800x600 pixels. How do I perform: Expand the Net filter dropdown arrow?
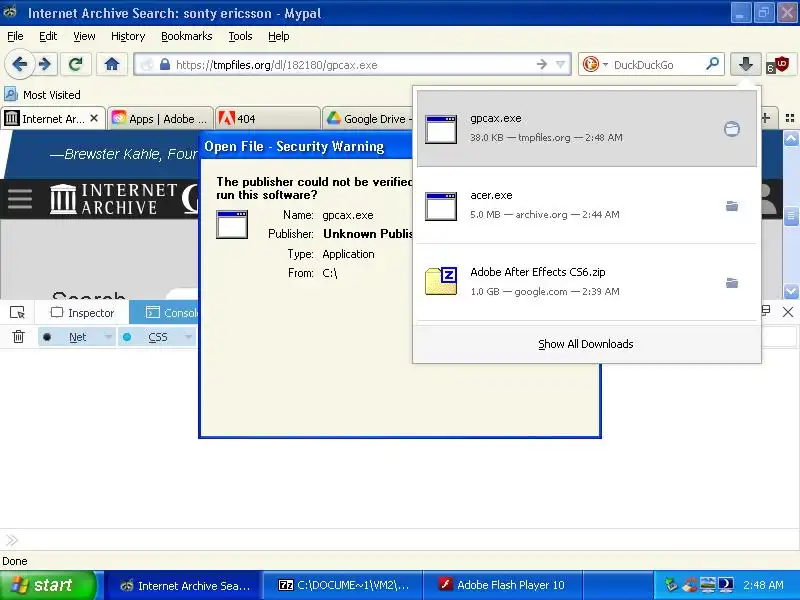pyautogui.click(x=108, y=337)
